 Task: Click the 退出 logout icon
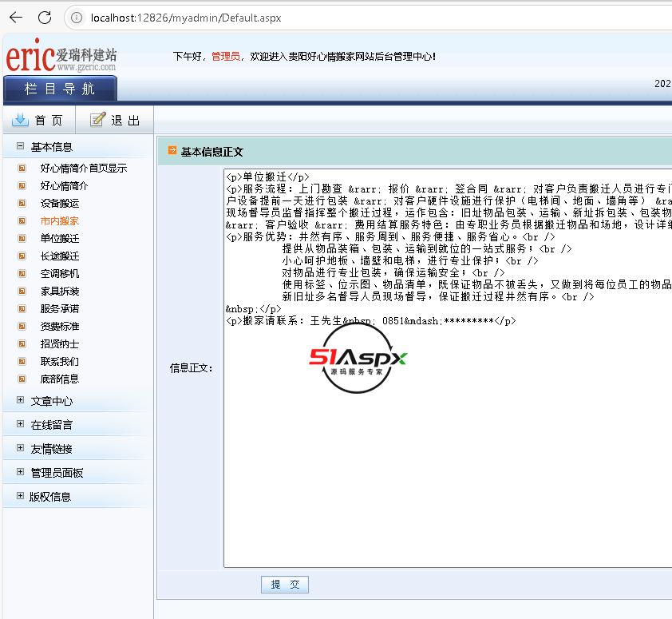pos(97,120)
